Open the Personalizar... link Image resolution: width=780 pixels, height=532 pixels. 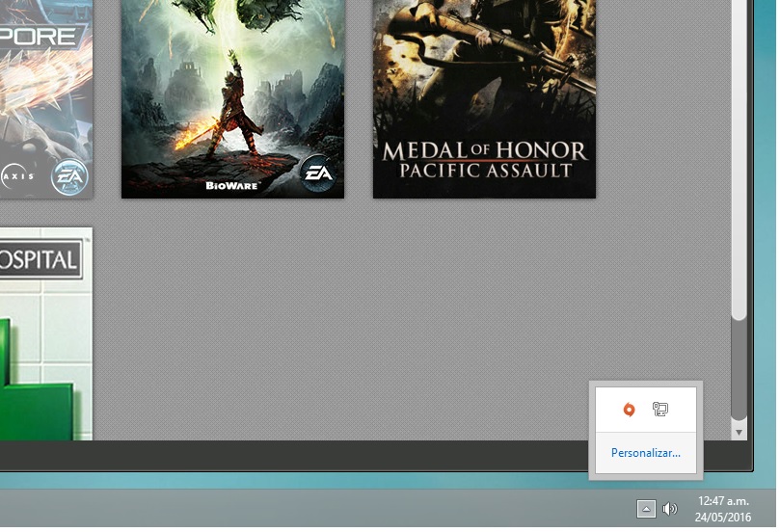point(646,453)
